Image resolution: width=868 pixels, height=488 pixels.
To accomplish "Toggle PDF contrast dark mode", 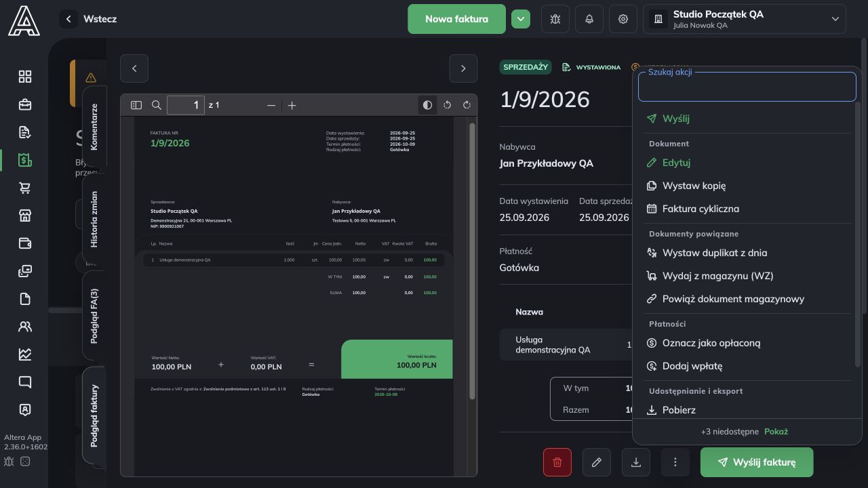I will click(x=427, y=105).
